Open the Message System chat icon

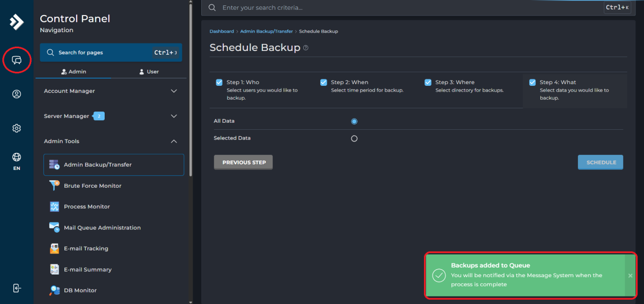click(17, 60)
